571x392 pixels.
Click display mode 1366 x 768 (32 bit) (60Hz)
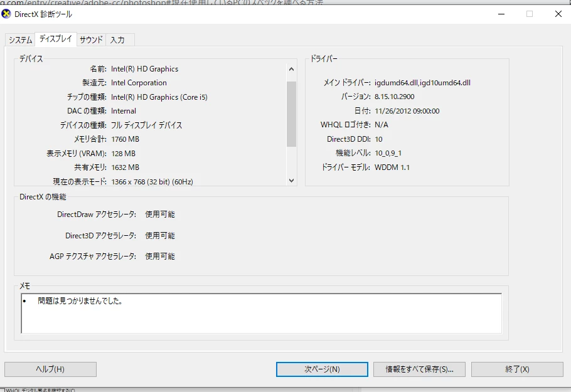[152, 182]
